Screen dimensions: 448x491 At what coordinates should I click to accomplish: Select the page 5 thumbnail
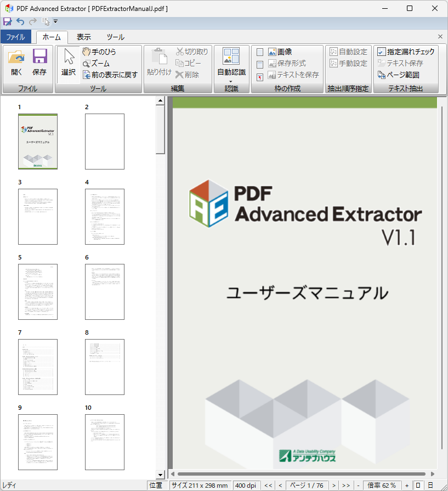(37, 291)
